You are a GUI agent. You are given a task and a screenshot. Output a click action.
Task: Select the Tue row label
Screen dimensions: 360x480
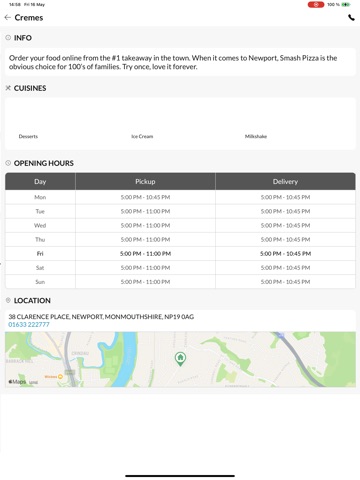(40, 211)
